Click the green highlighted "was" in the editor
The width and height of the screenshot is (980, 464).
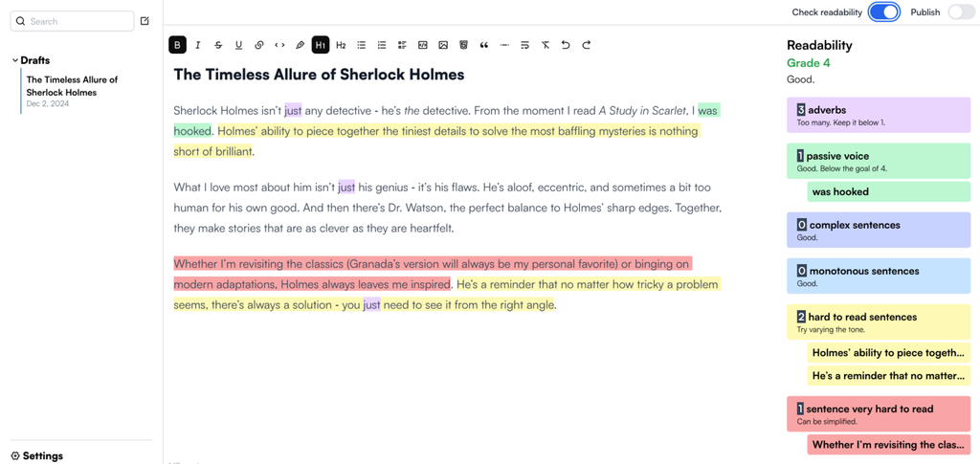(x=708, y=111)
